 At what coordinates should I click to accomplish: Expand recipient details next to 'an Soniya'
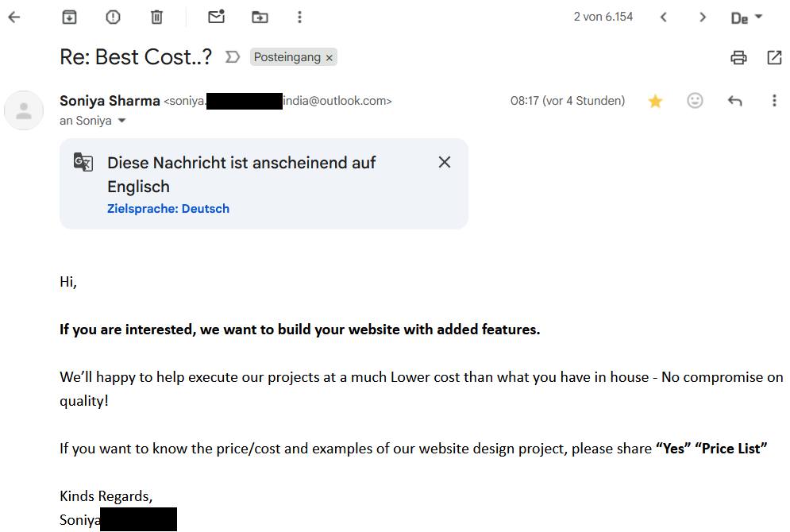click(x=121, y=121)
